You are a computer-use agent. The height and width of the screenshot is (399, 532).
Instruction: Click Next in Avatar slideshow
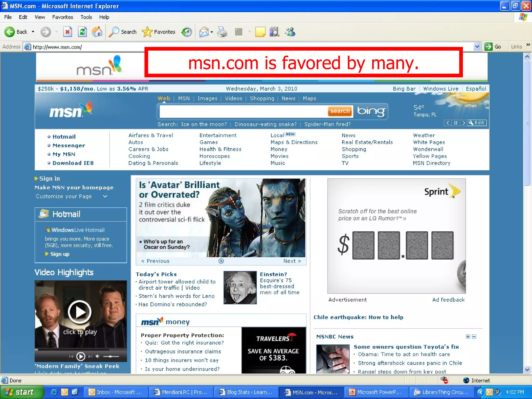click(x=292, y=261)
